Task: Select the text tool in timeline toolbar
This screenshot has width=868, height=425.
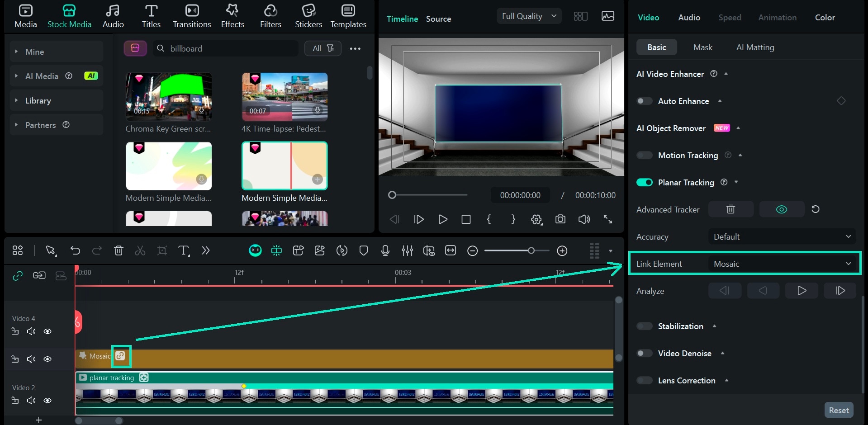Action: (184, 250)
